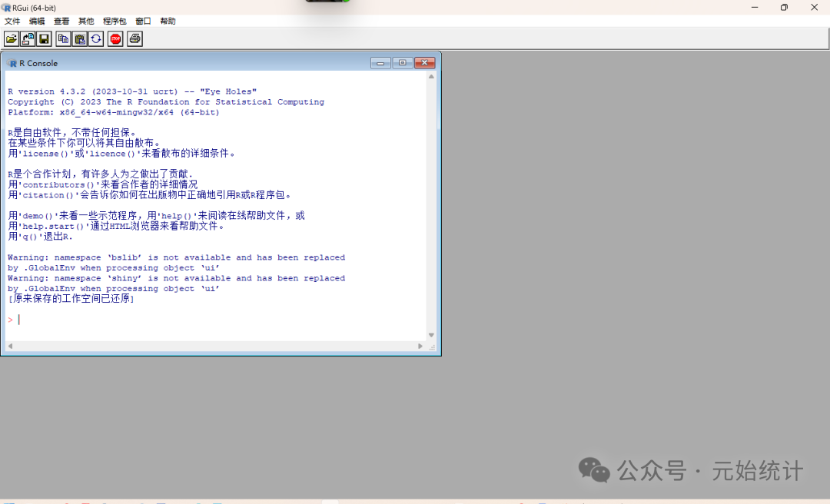This screenshot has height=504, width=830.
Task: Maximize the R Console sub-window
Action: click(403, 63)
